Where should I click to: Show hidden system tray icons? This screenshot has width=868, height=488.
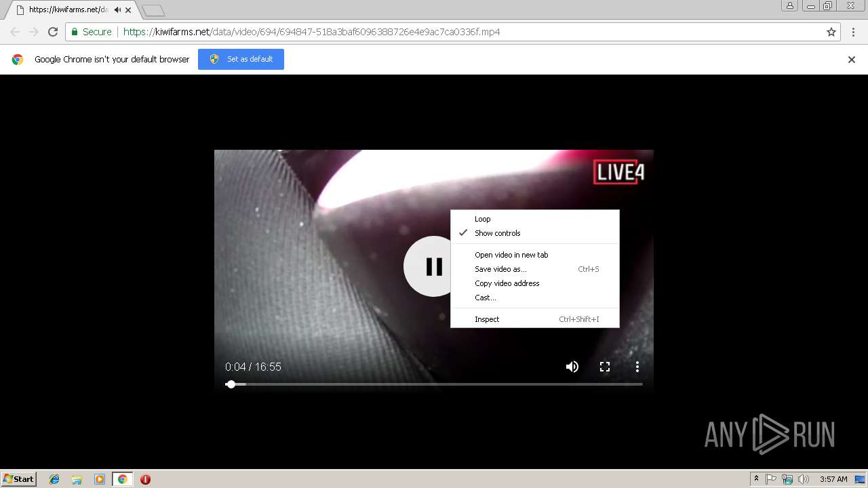point(756,479)
